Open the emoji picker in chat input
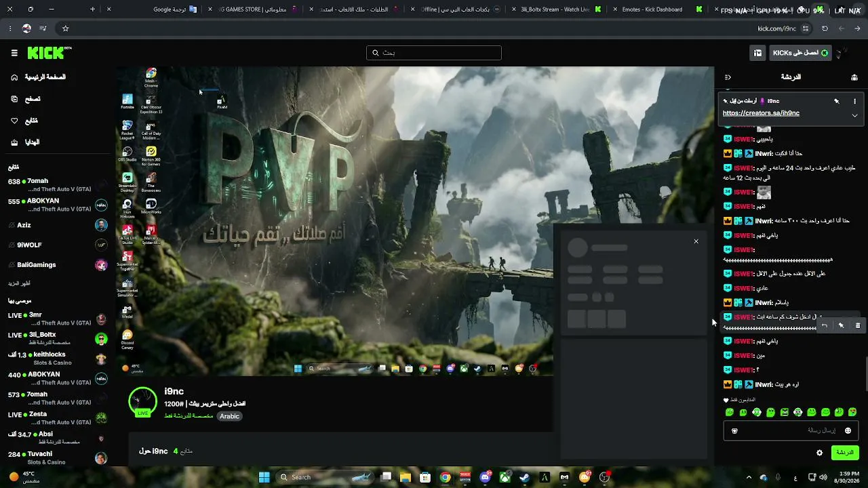Viewport: 868px width, 488px height. (848, 430)
